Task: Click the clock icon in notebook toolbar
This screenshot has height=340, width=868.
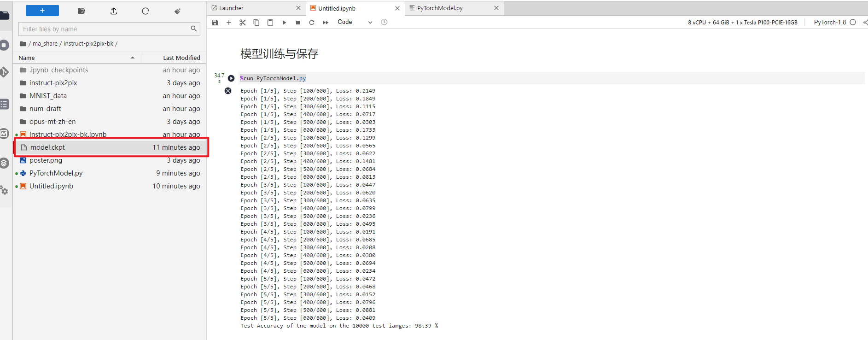Action: tap(384, 22)
